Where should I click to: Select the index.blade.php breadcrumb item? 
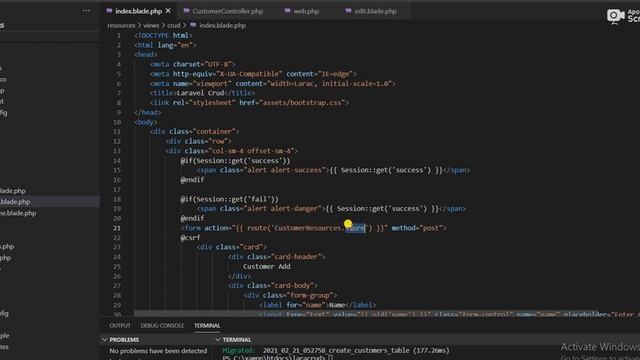tap(222, 25)
